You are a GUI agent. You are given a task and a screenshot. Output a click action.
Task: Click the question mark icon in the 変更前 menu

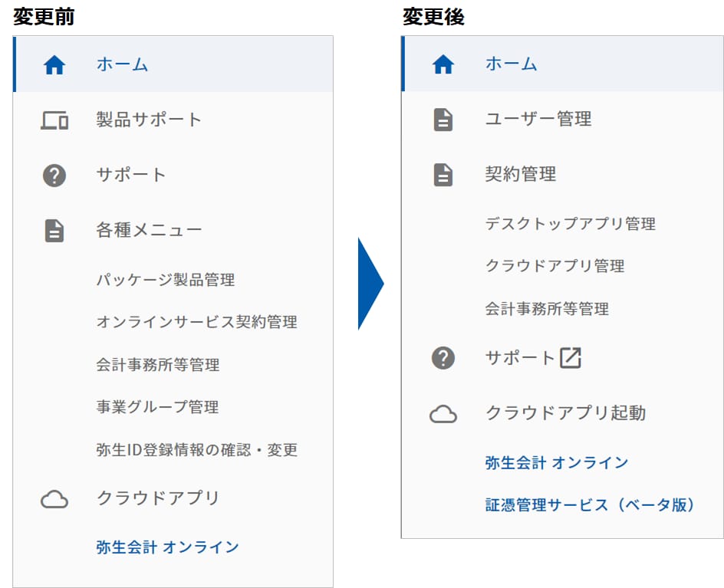click(x=54, y=176)
